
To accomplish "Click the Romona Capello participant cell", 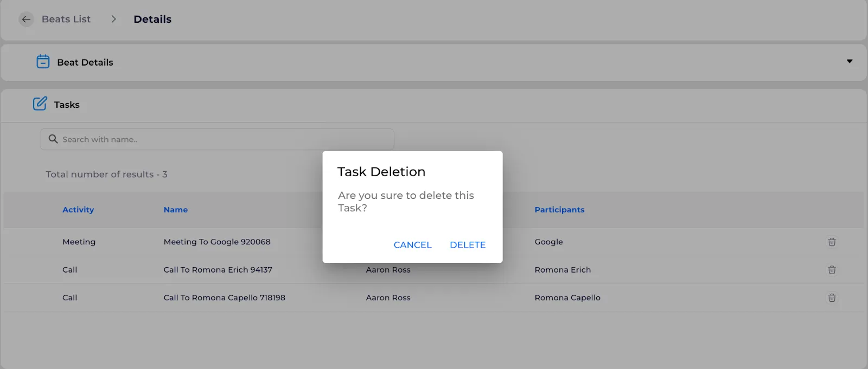I will [x=567, y=298].
